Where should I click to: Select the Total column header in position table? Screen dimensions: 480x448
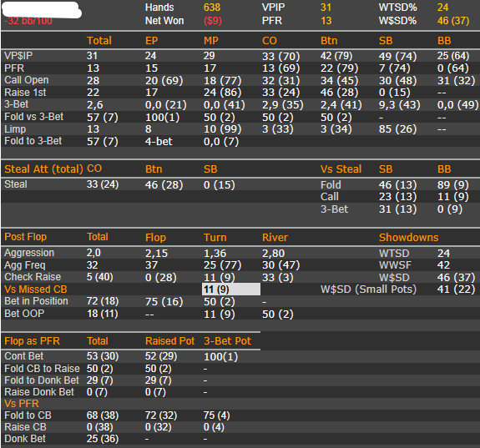[99, 41]
